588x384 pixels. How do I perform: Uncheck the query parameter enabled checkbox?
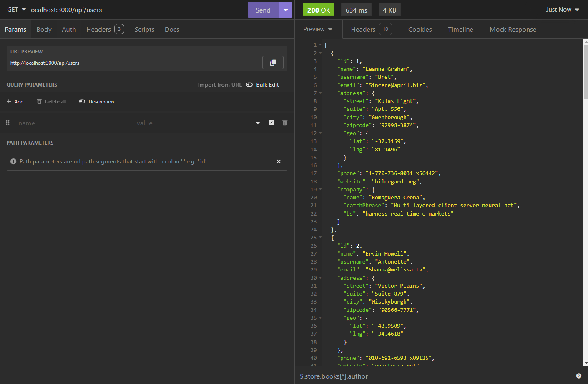271,123
